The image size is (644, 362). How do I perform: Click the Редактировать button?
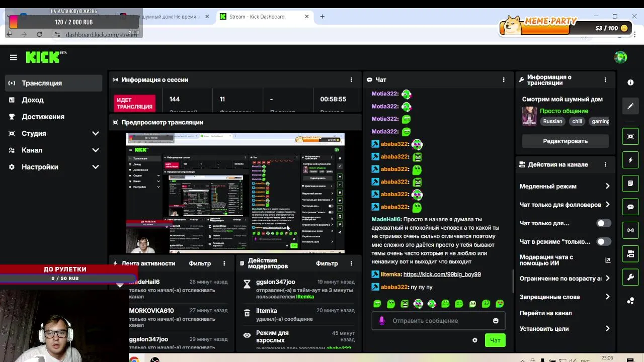point(565,141)
